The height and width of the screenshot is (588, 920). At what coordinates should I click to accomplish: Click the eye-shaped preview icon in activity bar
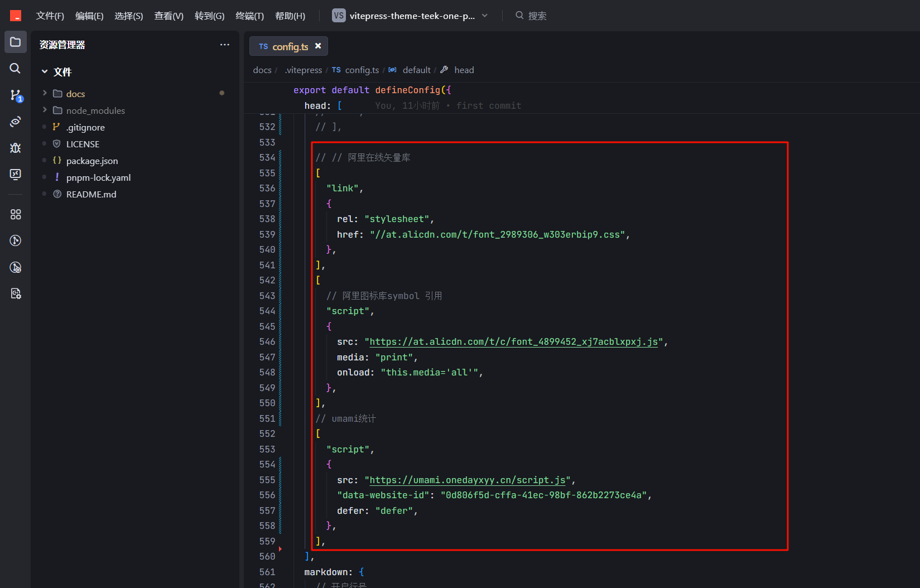point(16,121)
